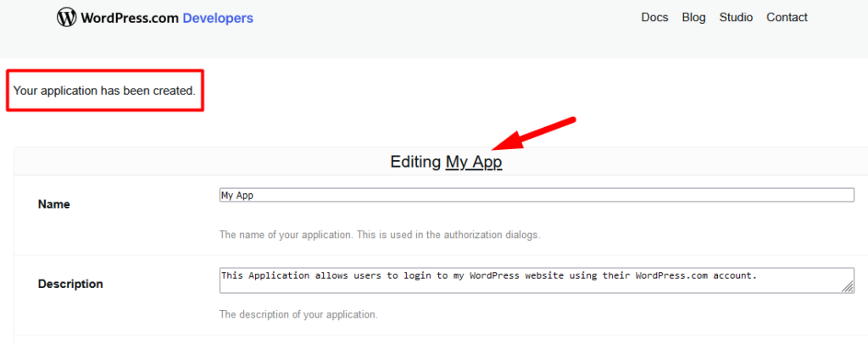The image size is (868, 344).
Task: Focus the Name input field
Action: pyautogui.click(x=537, y=195)
